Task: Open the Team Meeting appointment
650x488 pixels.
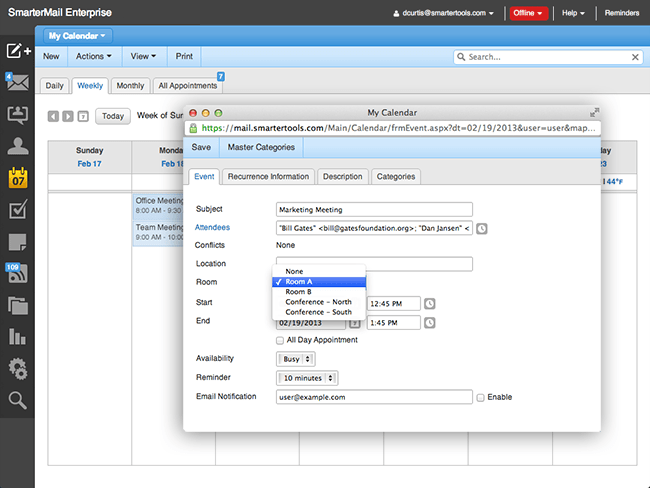Action: (158, 232)
